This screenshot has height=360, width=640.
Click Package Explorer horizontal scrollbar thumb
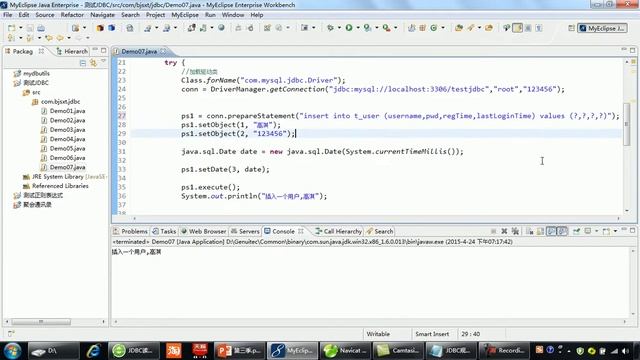tap(41, 322)
